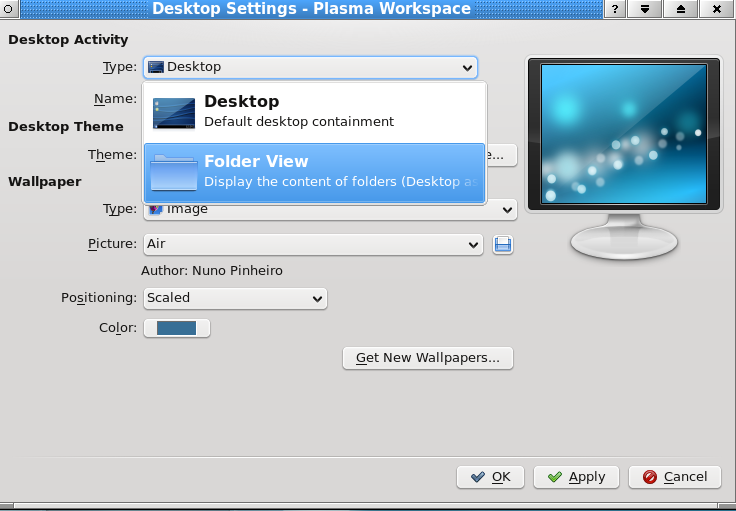
Task: Select Desktop default containment in the Type list
Action: point(314,112)
